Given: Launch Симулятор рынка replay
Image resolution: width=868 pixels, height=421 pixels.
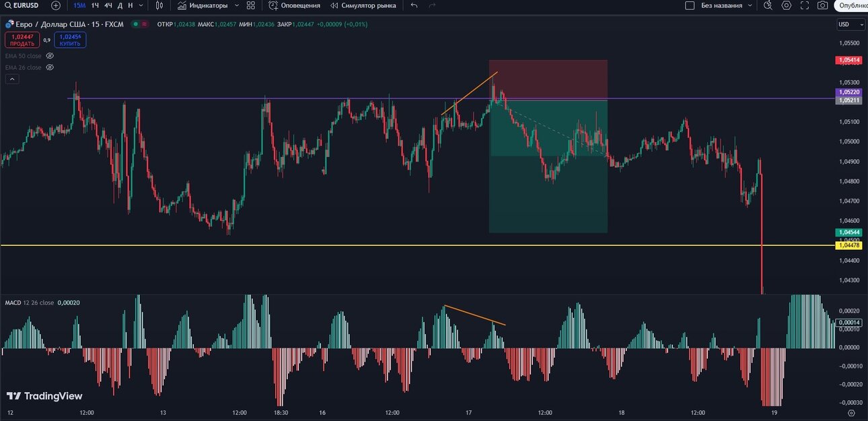Looking at the screenshot, I should click(363, 5).
